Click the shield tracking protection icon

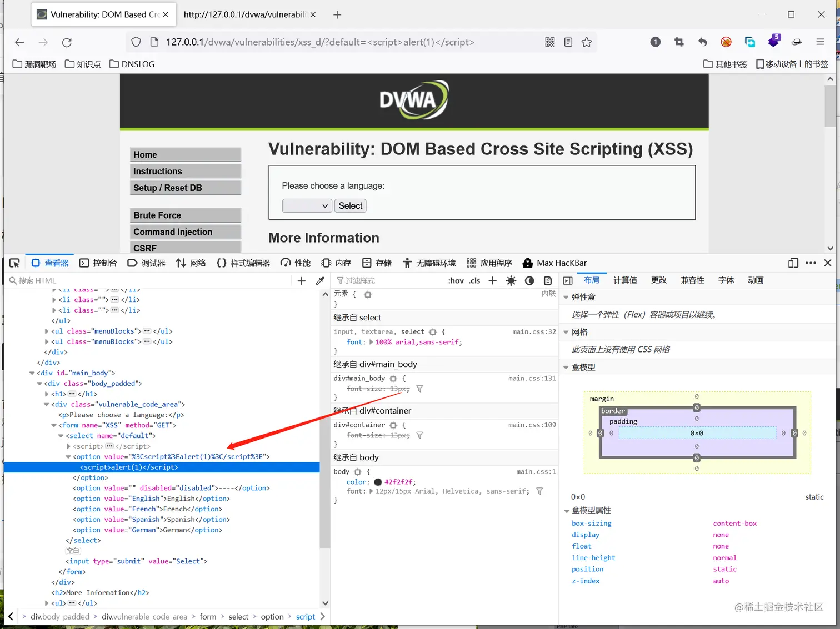[136, 42]
